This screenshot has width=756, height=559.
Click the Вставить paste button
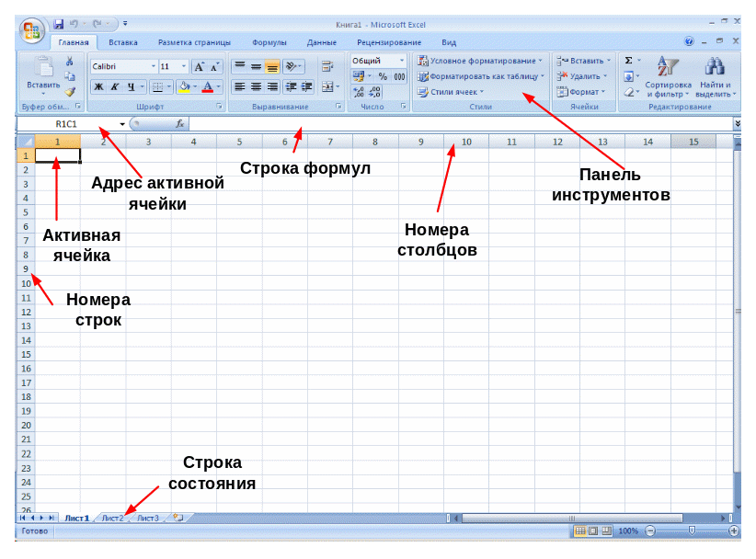pyautogui.click(x=43, y=76)
